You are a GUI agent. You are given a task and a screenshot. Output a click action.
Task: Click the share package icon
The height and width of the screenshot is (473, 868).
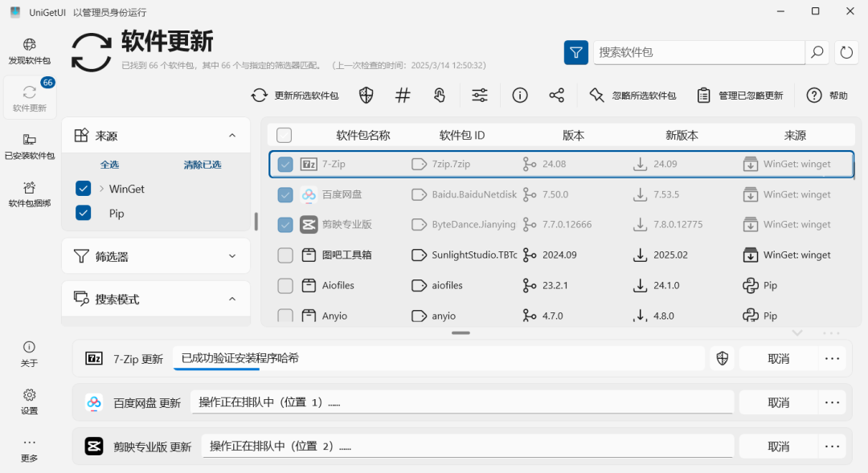(x=556, y=95)
